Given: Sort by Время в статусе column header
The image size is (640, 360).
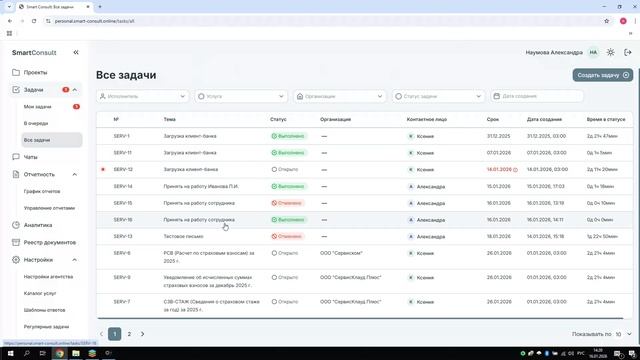Looking at the screenshot, I should [x=606, y=119].
